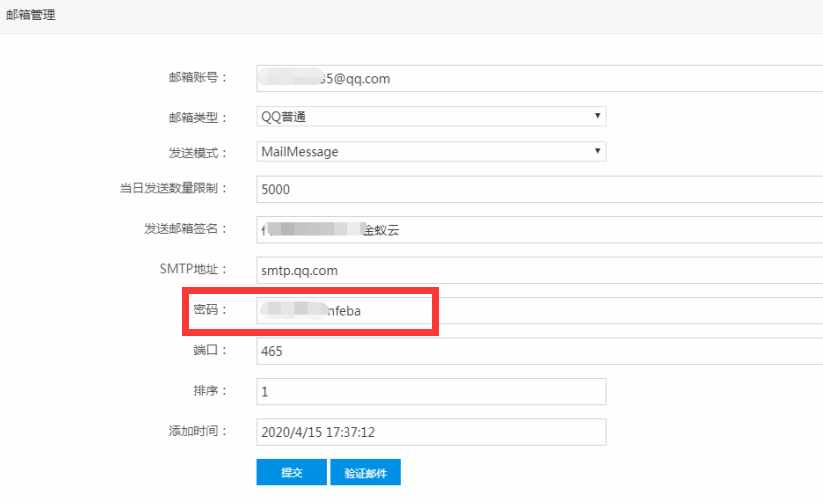823x503 pixels.
Task: Open the 邮箱类型 dropdown showing QQ普通
Action: point(431,116)
